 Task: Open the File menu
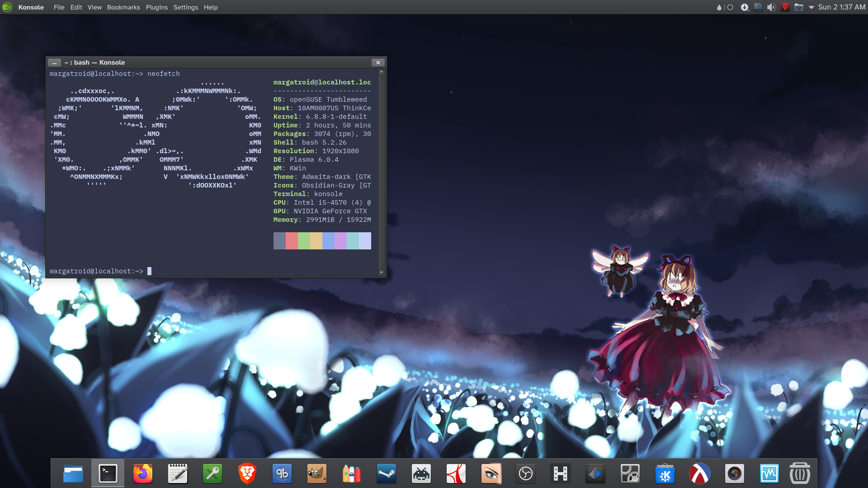point(59,7)
